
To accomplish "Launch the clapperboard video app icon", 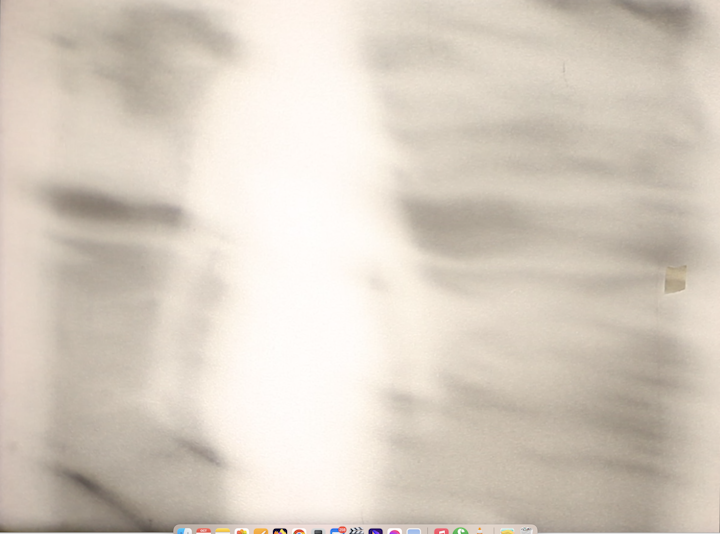I will click(356, 531).
